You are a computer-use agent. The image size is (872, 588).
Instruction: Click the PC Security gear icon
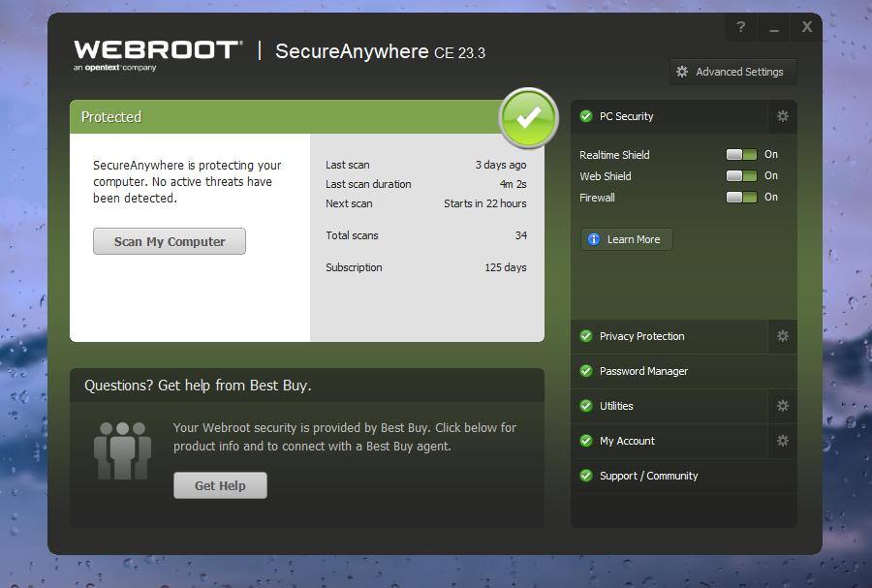coord(783,116)
